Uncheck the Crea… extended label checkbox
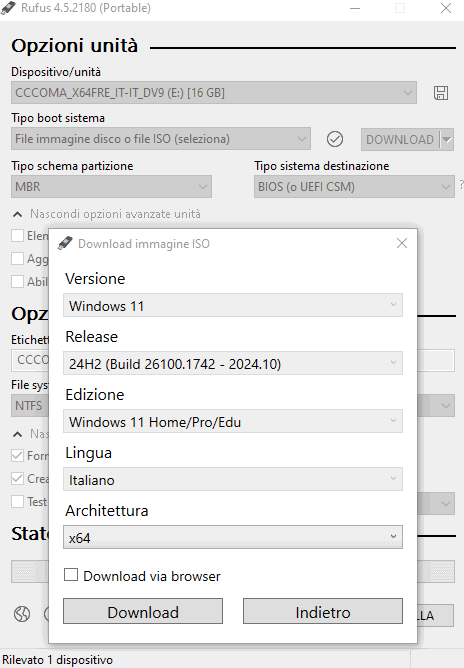This screenshot has height=668, width=464. pos(17,478)
